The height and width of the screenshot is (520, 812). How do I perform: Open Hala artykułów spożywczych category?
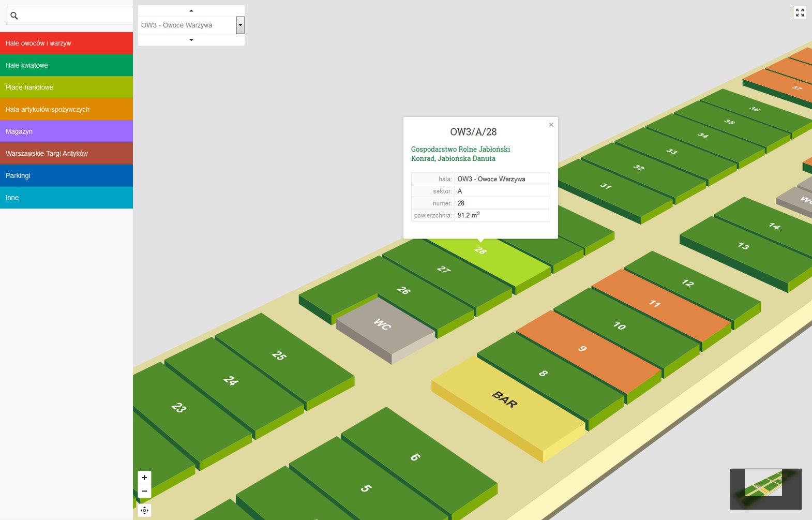[x=66, y=110]
